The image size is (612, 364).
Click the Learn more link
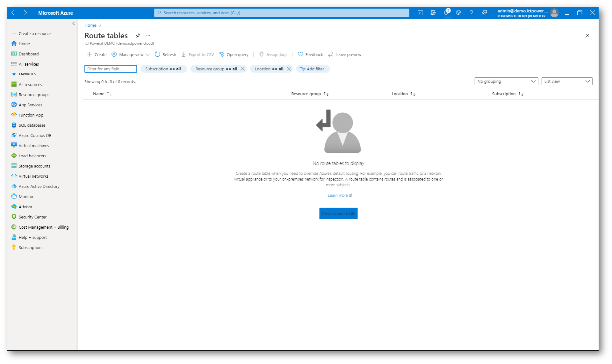[x=340, y=195]
